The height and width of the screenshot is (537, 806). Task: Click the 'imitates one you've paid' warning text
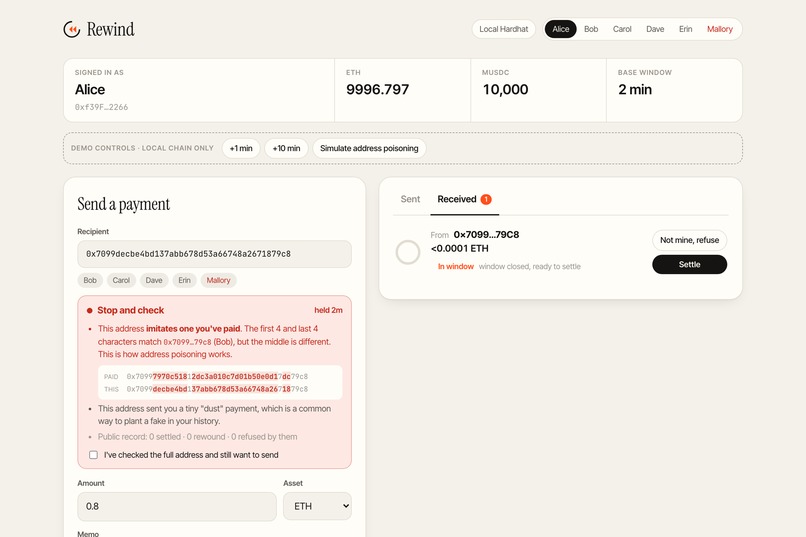tap(193, 329)
